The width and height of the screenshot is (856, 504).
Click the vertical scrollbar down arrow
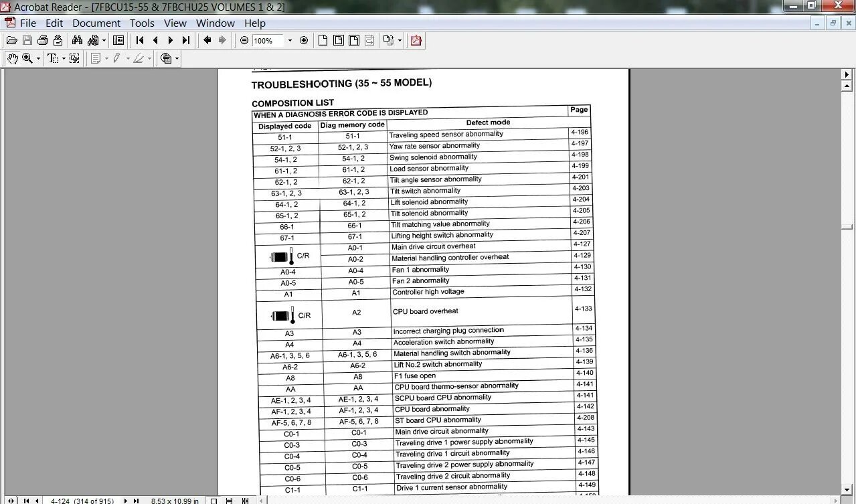coord(847,489)
